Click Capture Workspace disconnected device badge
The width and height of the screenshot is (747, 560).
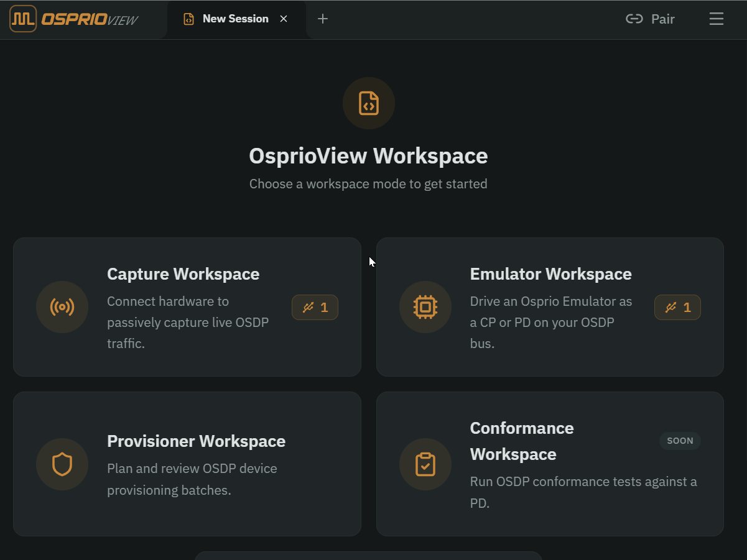315,307
